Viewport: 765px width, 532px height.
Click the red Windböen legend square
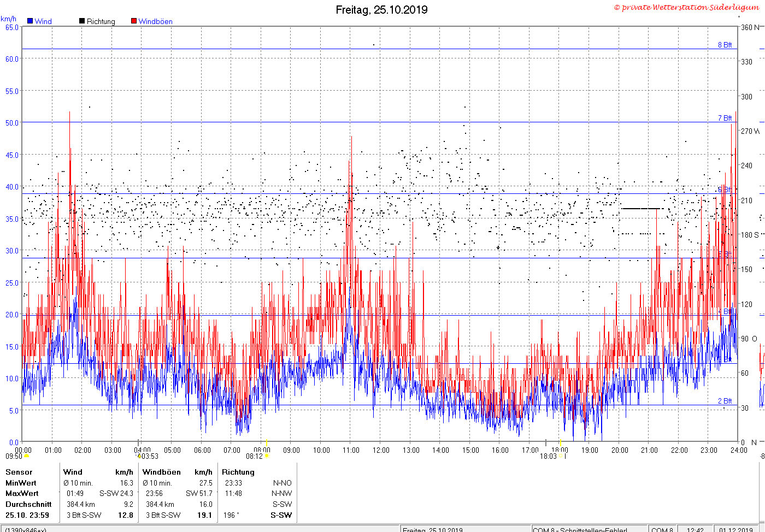(134, 21)
